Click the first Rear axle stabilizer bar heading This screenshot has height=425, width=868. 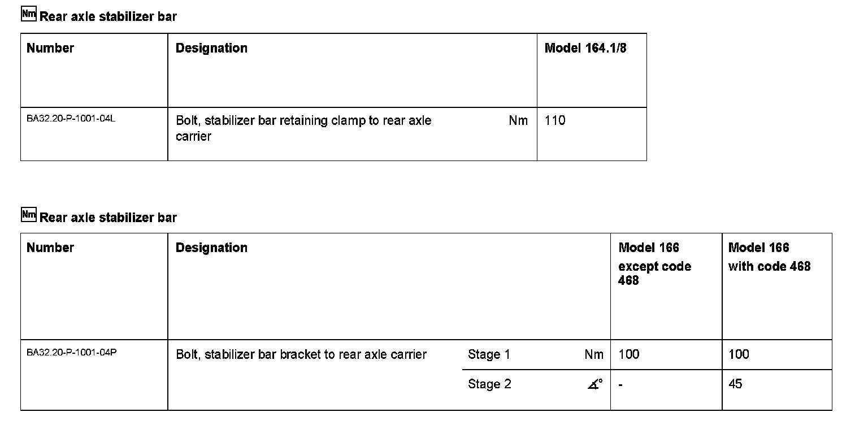[108, 17]
